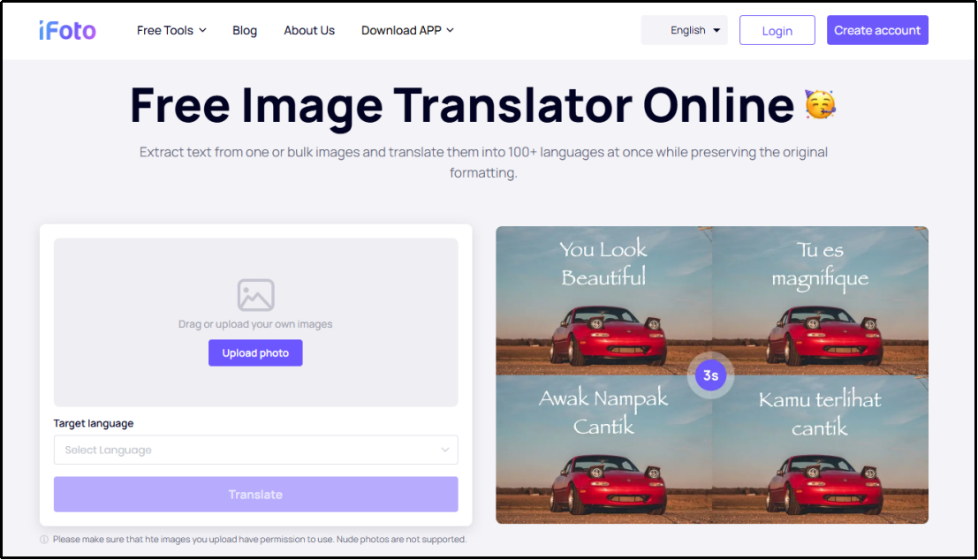This screenshot has width=978, height=560.
Task: Open the Select Language target dropdown
Action: (255, 450)
